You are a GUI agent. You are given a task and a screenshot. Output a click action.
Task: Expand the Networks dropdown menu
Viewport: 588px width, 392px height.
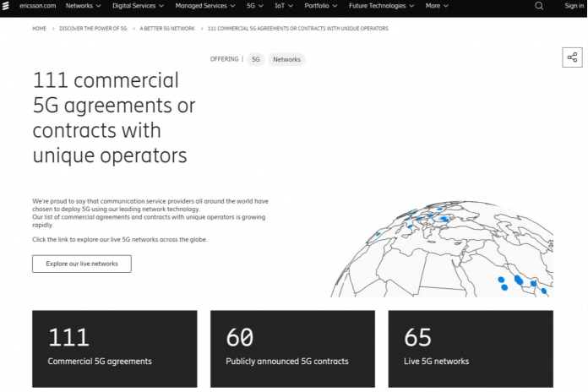(x=83, y=6)
